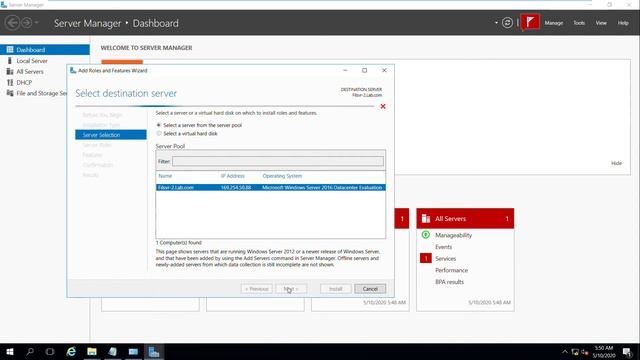Switch to Server Manager taskbar icon
The width and height of the screenshot is (640, 360).
153,351
